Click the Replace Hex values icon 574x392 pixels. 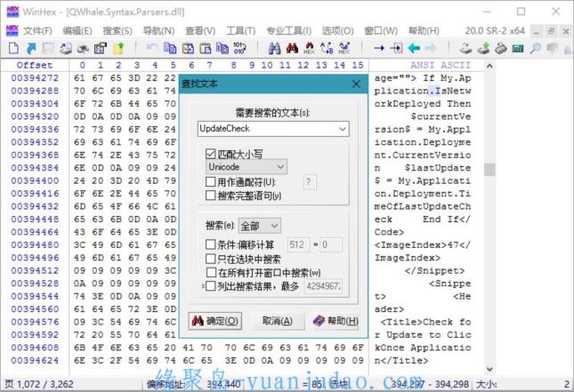344,48
